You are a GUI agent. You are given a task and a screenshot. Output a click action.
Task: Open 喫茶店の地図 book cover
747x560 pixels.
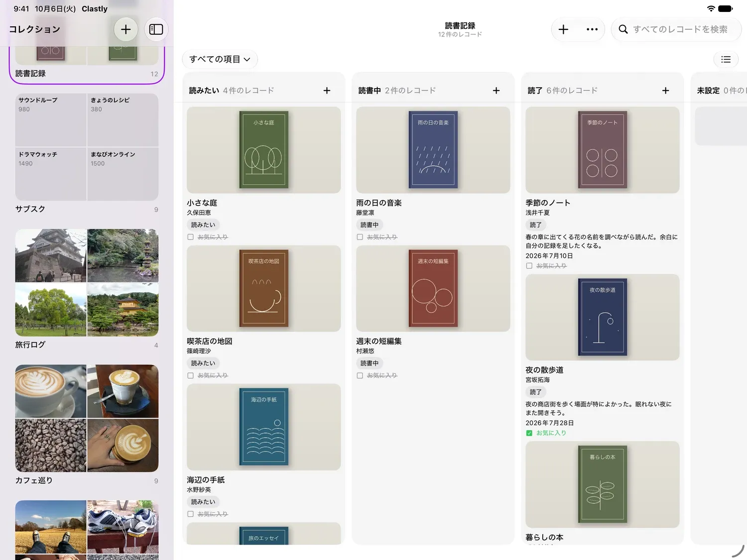[264, 288]
